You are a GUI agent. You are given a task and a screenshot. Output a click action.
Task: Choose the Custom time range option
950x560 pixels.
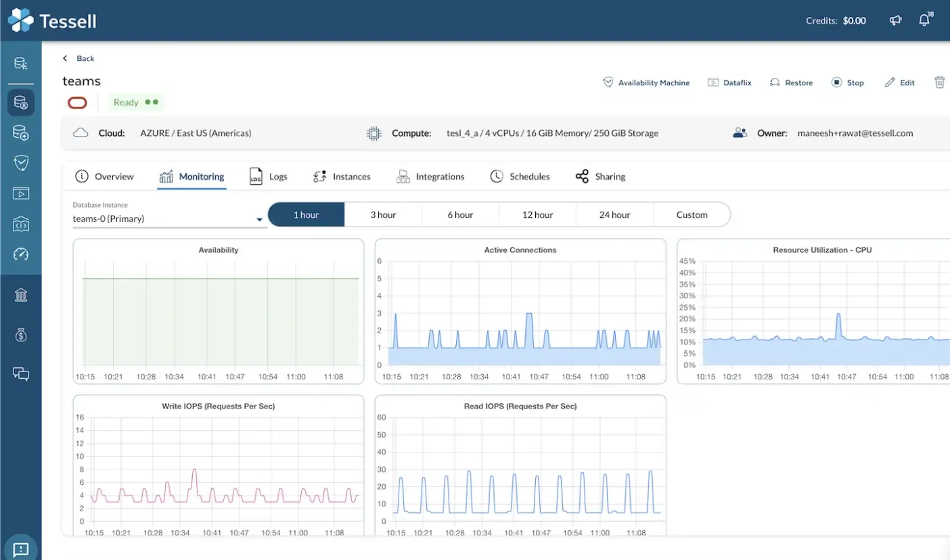tap(692, 214)
